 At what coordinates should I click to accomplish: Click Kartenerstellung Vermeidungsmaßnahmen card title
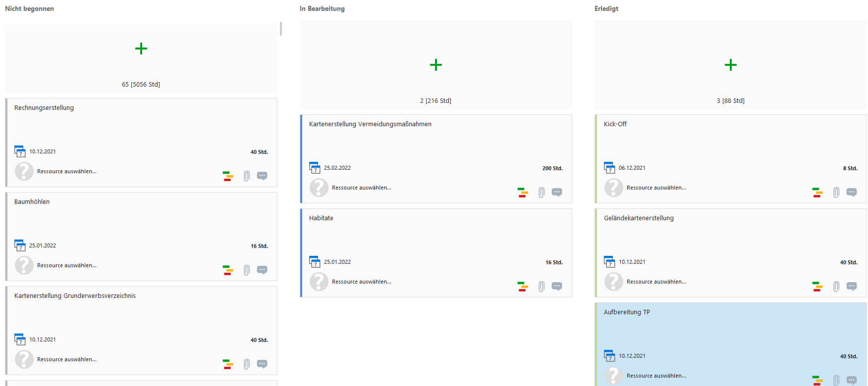coord(370,124)
